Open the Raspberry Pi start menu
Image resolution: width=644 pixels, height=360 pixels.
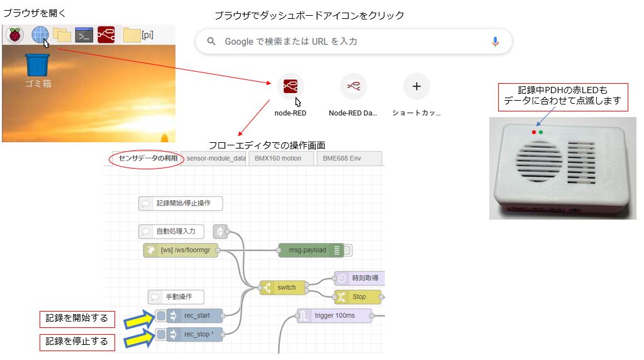coord(15,35)
